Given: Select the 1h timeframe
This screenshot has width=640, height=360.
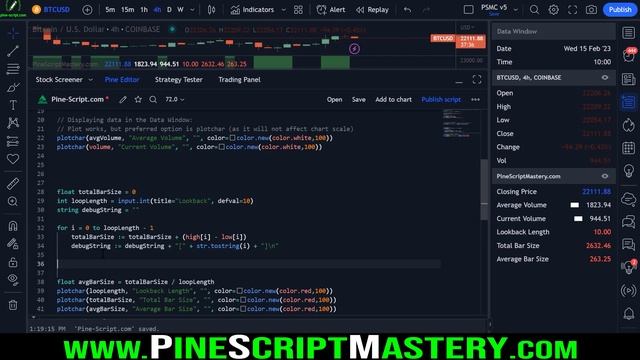Looking at the screenshot, I should [x=144, y=10].
